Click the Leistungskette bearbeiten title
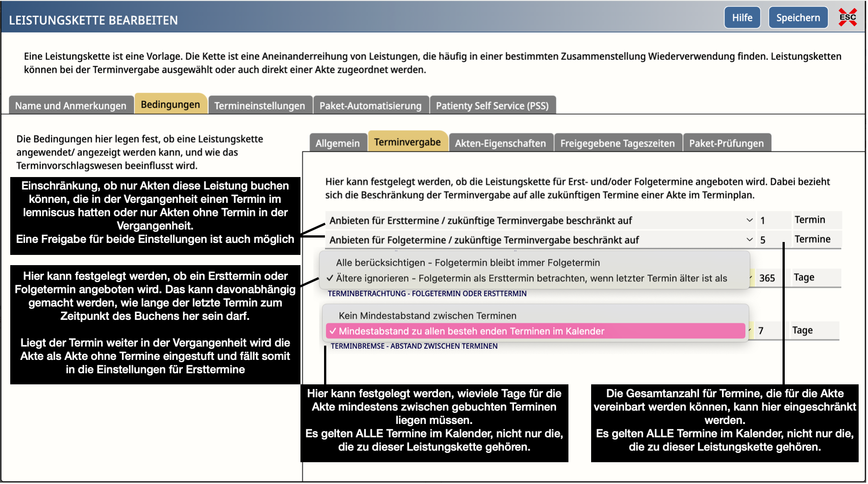 point(93,20)
